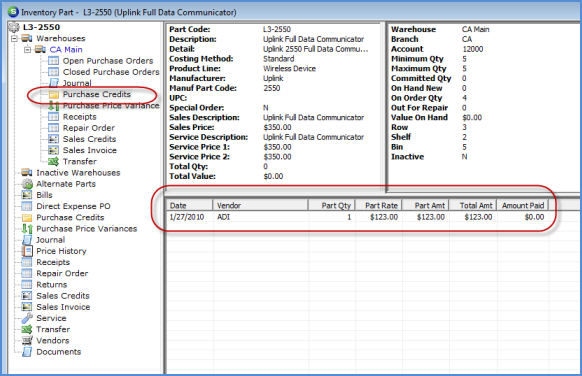Sort grid by the Part Rate header
The width and height of the screenshot is (582, 376).
click(x=379, y=205)
